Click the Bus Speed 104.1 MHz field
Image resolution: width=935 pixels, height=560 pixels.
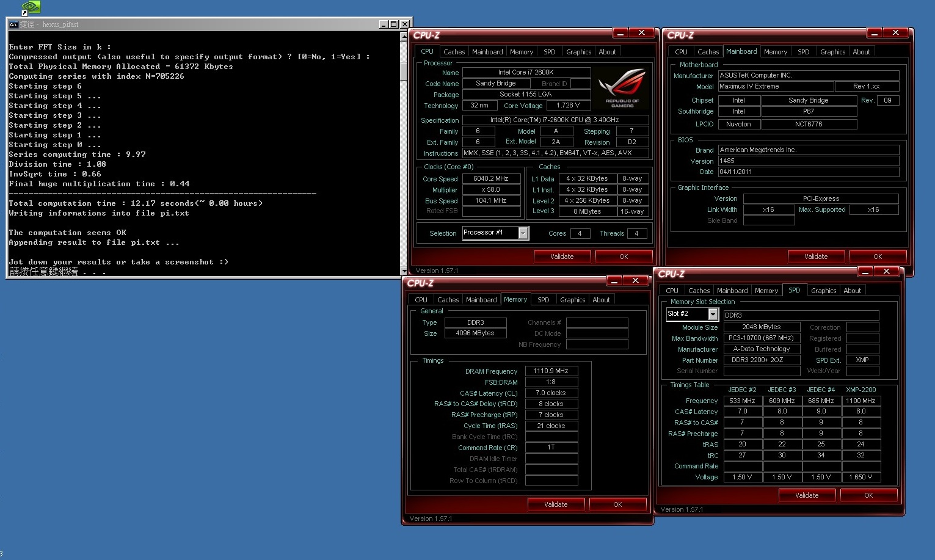pyautogui.click(x=491, y=200)
